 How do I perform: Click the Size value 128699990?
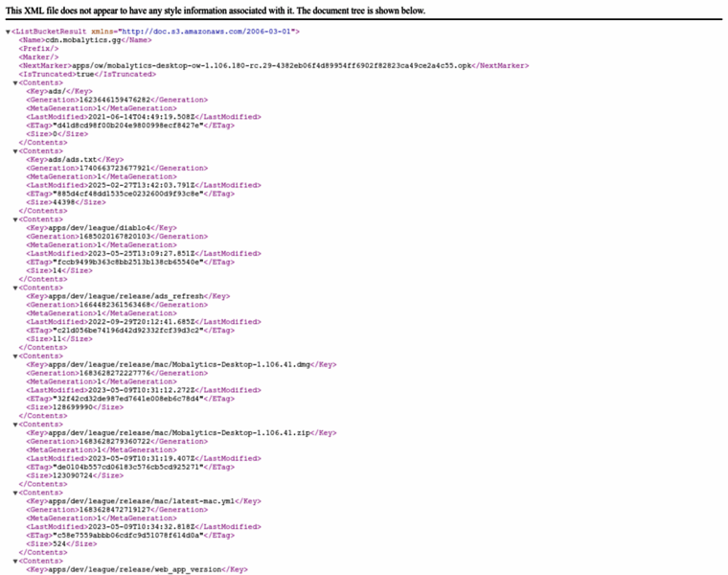73,407
